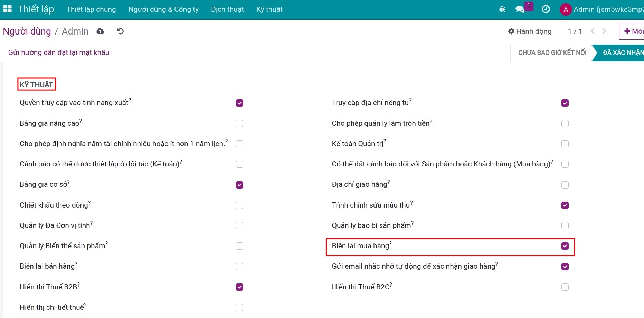The image size is (644, 318).
Task: Enable Hiển thị chi tiết thuế
Action: [x=239, y=307]
